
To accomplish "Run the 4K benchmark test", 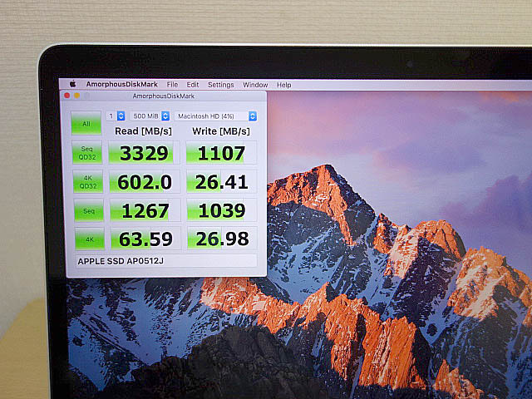I will tap(86, 240).
